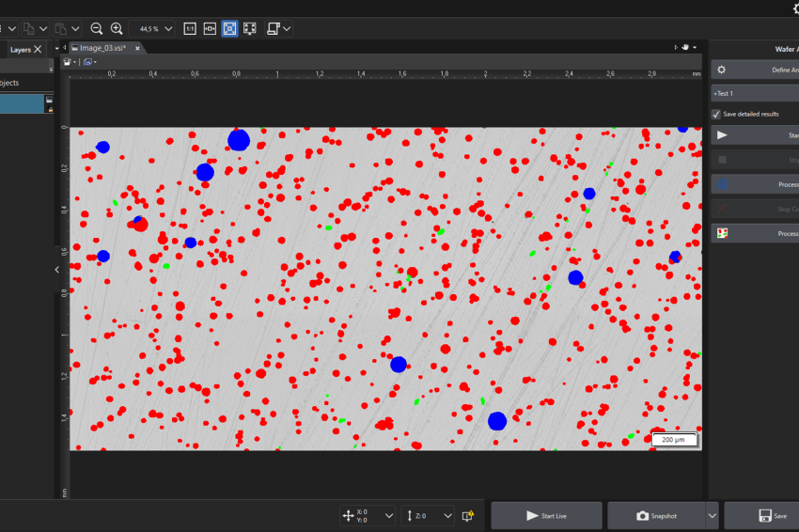
Task: Click the disabled Stop square button
Action: pyautogui.click(x=755, y=160)
